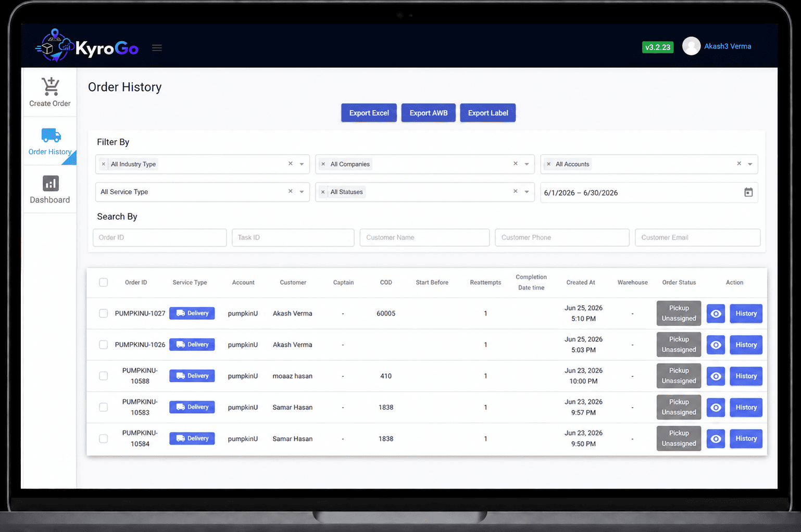View details of order PUMPKINU-1027

click(x=716, y=313)
